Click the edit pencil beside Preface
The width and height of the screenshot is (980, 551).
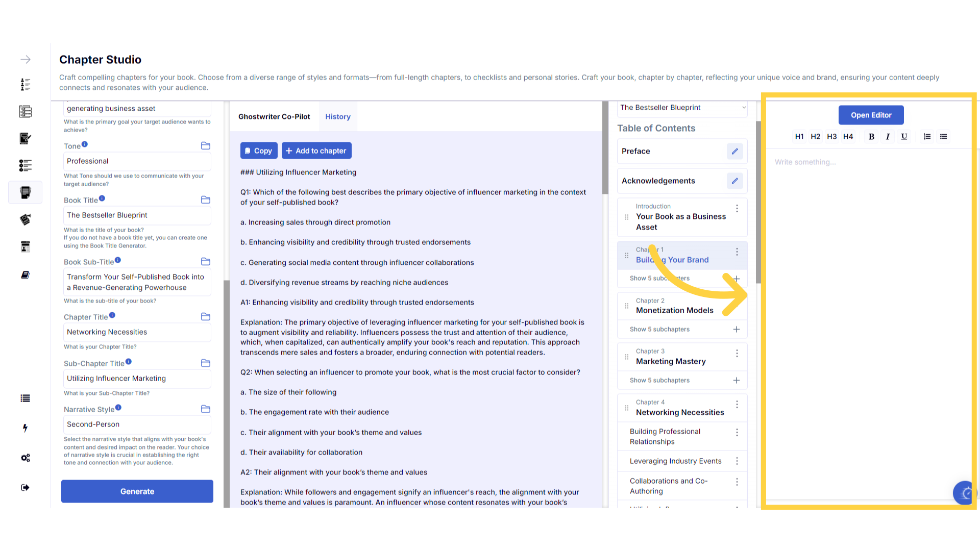pyautogui.click(x=734, y=152)
